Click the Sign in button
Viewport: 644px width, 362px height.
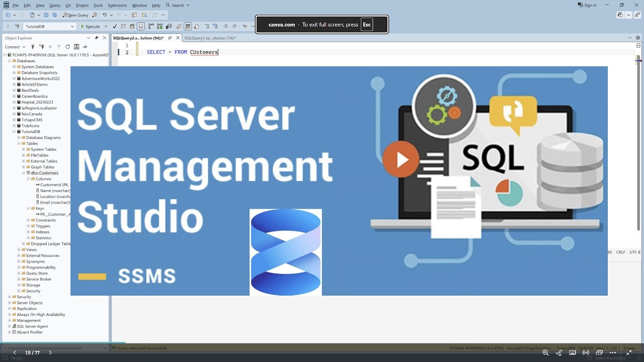pos(587,5)
